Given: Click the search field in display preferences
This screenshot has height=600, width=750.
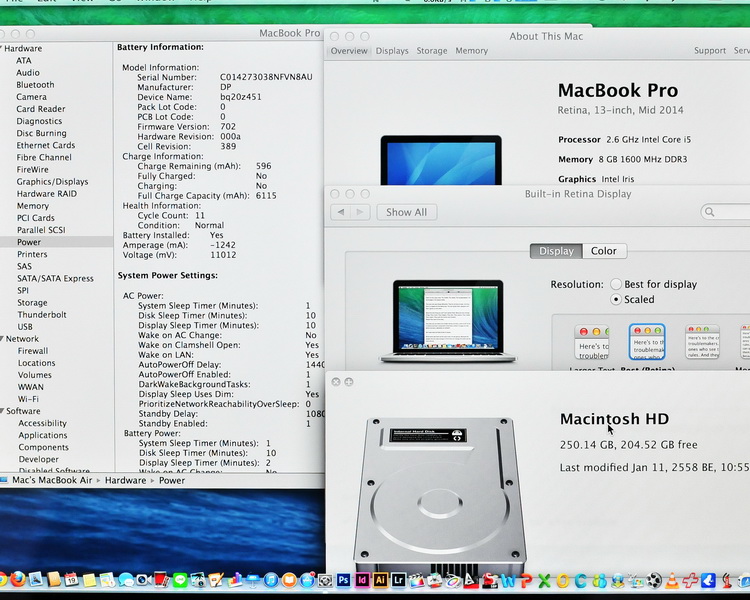Looking at the screenshot, I should [x=726, y=211].
